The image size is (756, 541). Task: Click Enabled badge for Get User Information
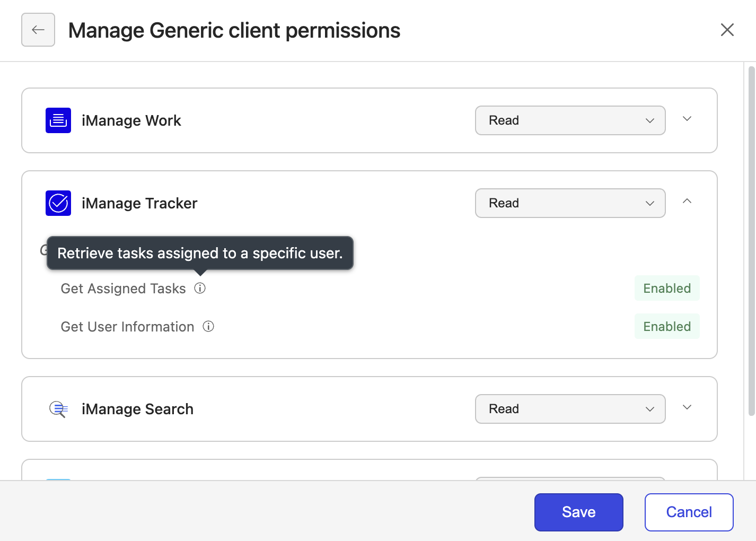point(667,326)
